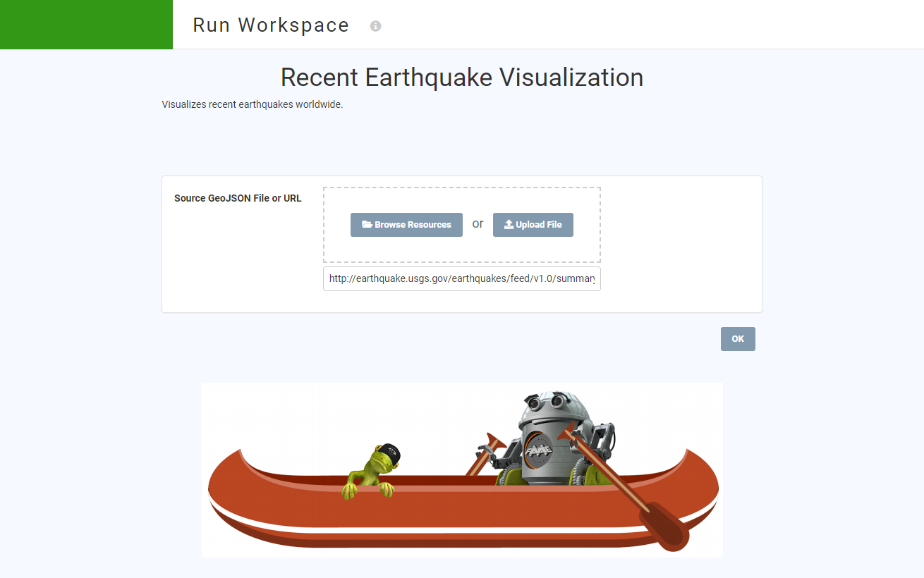Screen dimensions: 924x578
Task: Click the canoe robot illustration
Action: click(462, 470)
